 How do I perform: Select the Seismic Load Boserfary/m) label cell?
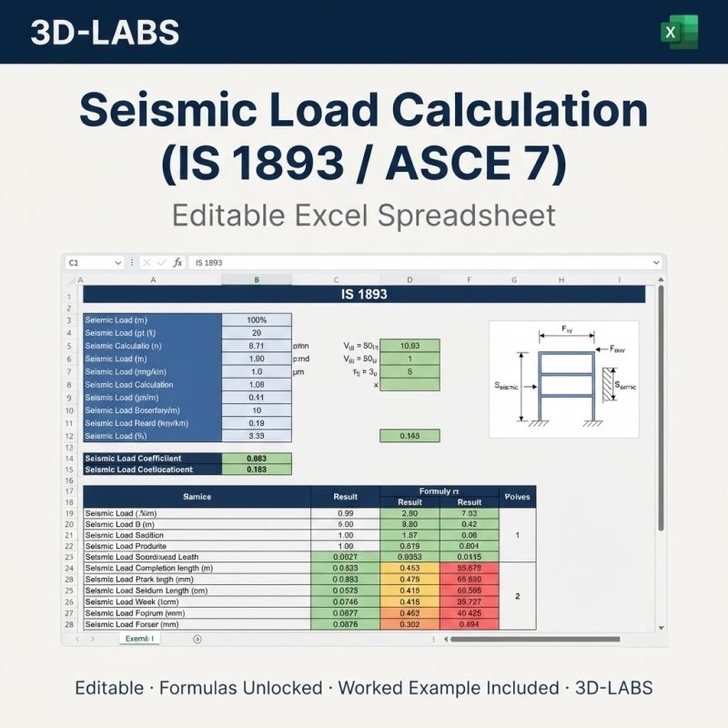pos(152,410)
